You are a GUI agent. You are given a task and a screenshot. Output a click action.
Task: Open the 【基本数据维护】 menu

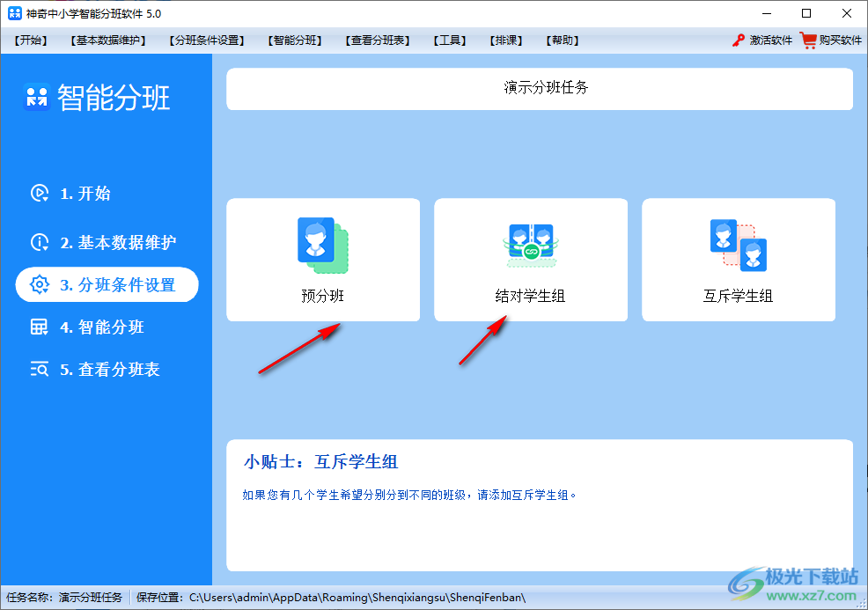click(108, 40)
